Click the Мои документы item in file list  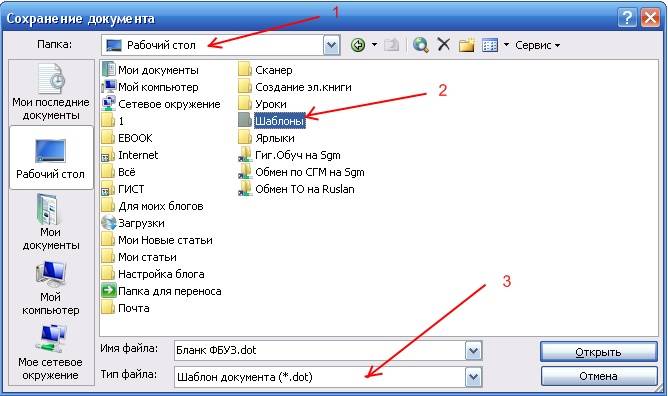click(x=150, y=70)
